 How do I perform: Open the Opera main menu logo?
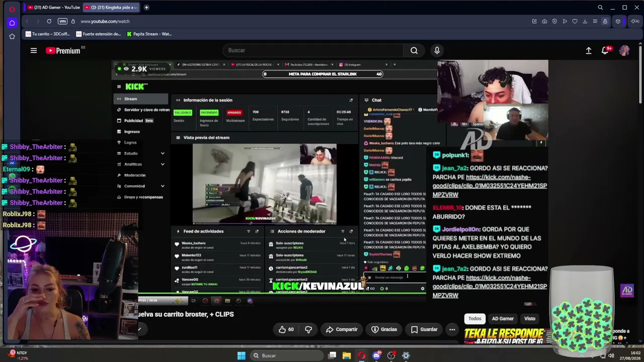coord(12,9)
